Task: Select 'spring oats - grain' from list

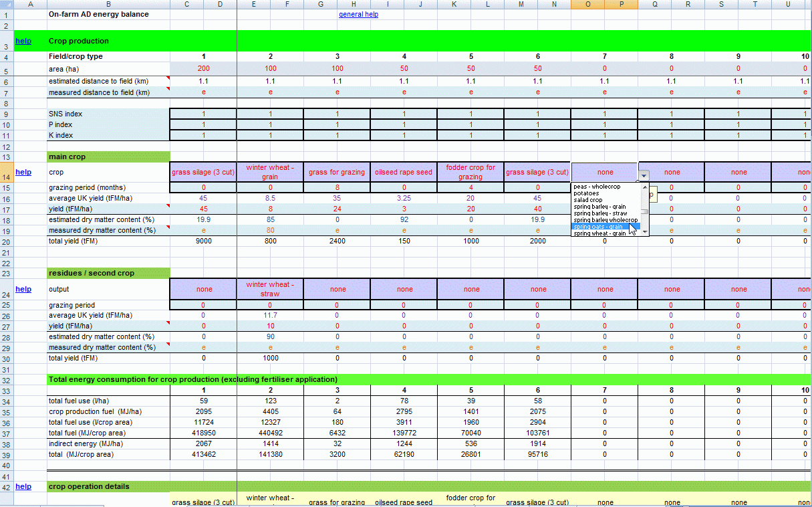Action: 598,227
